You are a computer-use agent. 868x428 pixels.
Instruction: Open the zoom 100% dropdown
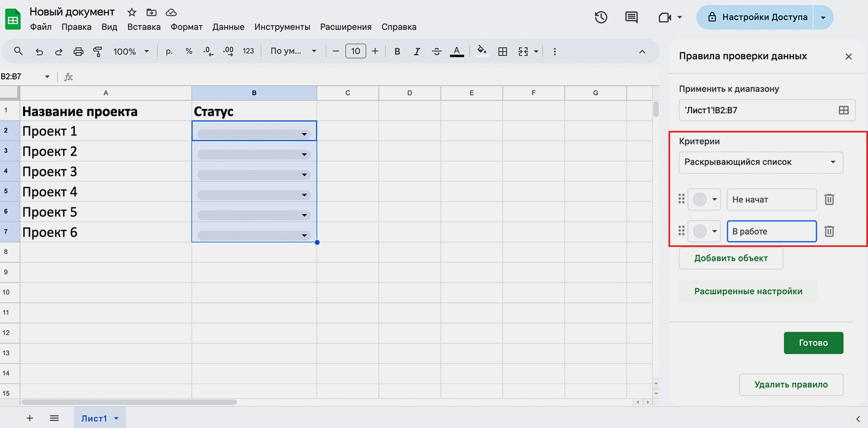pos(131,51)
